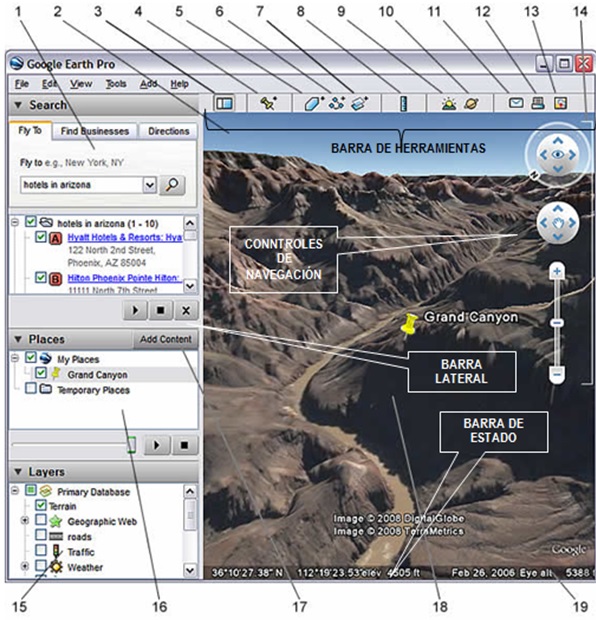Zoom in with the plus button
Image resolution: width=596 pixels, height=620 pixels.
557,271
